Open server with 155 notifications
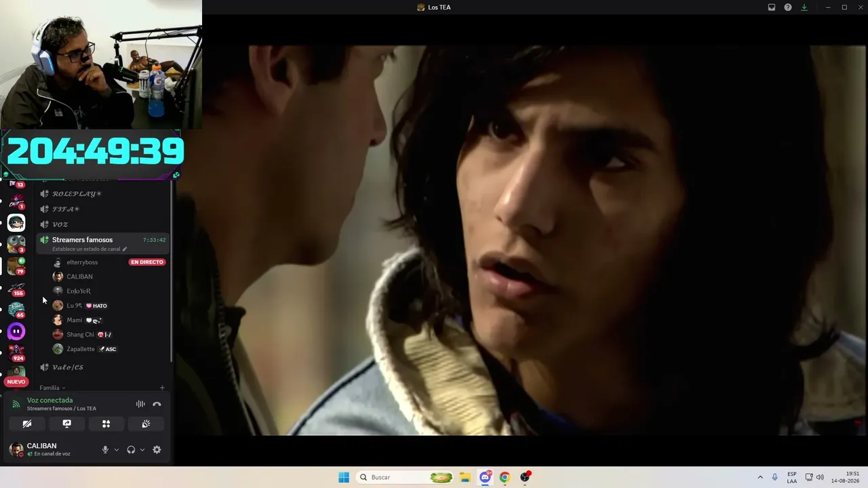 tap(16, 288)
